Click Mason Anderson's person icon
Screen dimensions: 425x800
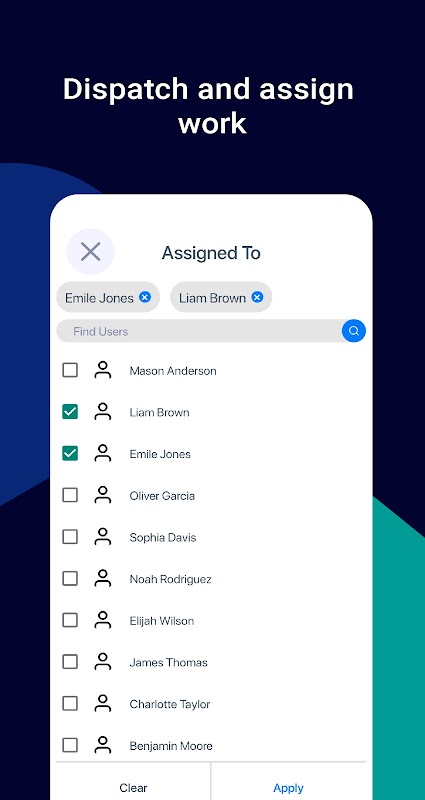point(103,370)
